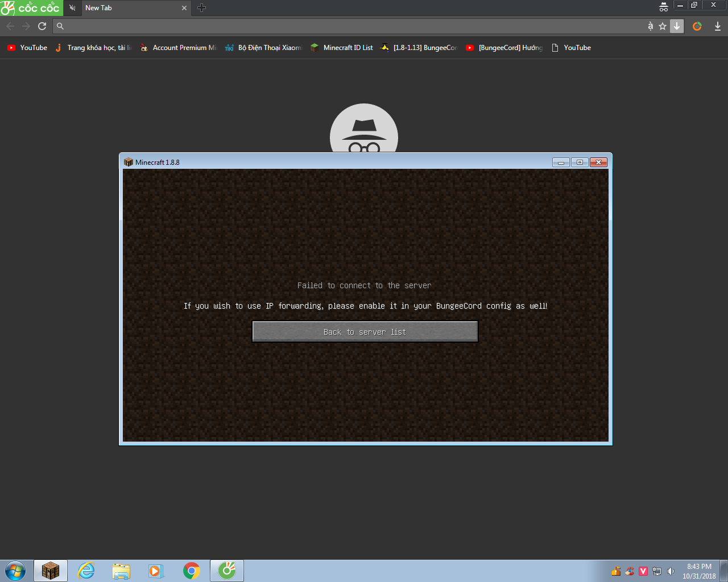Open the browser downloads icon with underline
The width and height of the screenshot is (728, 582).
pyautogui.click(x=718, y=26)
